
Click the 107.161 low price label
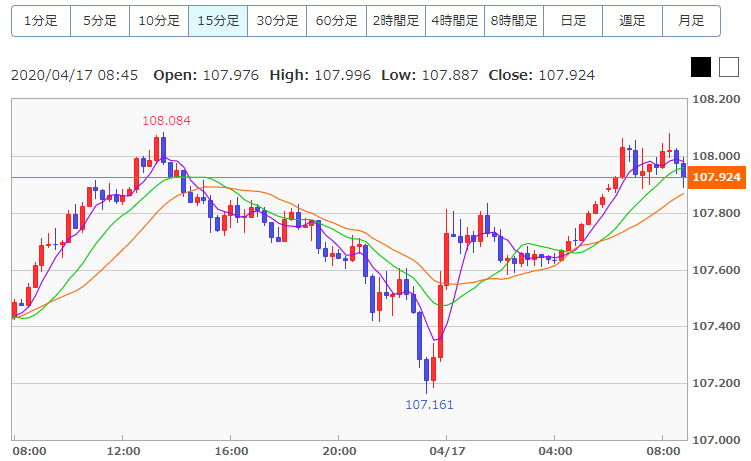tap(429, 405)
